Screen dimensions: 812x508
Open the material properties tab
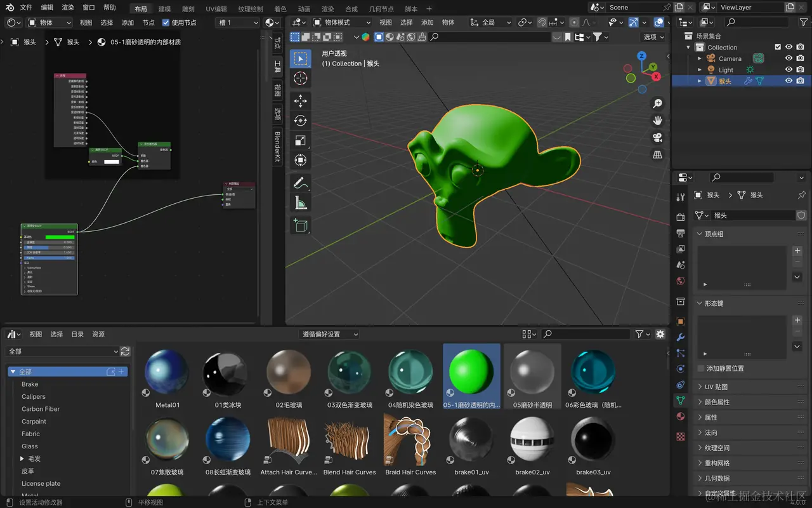(681, 417)
